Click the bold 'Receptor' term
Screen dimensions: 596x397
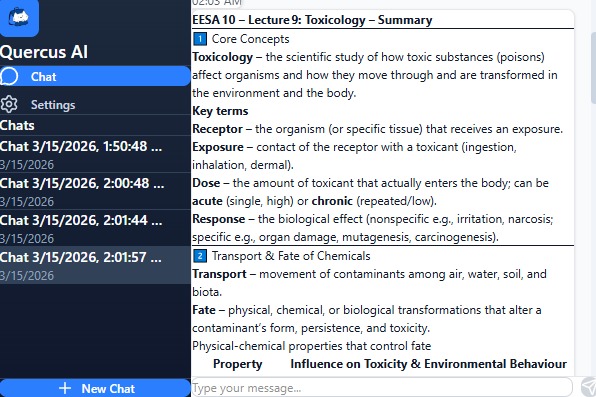coord(217,129)
